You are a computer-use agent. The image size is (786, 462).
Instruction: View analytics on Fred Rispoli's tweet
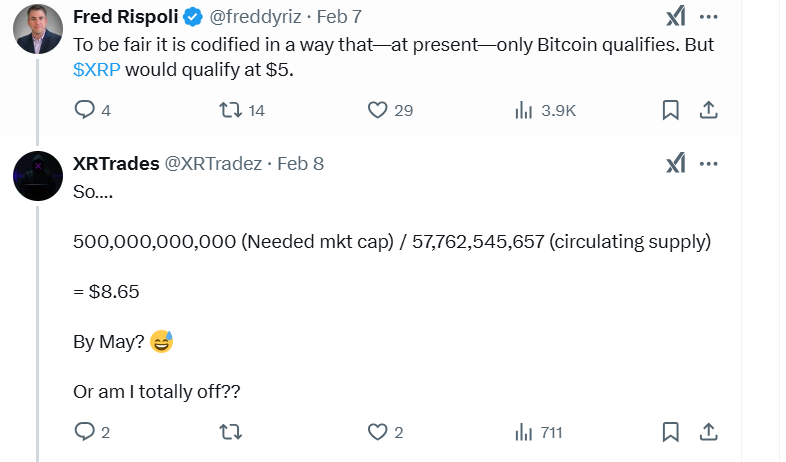coord(524,110)
